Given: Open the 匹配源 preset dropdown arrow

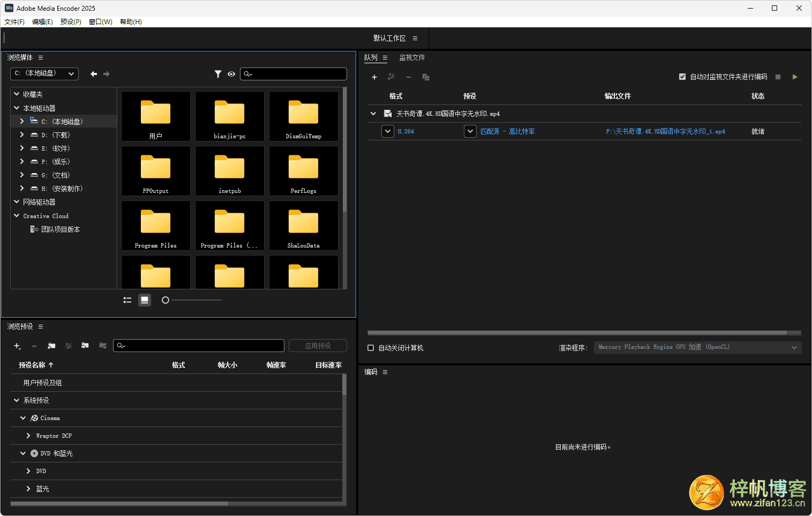Looking at the screenshot, I should (x=470, y=131).
